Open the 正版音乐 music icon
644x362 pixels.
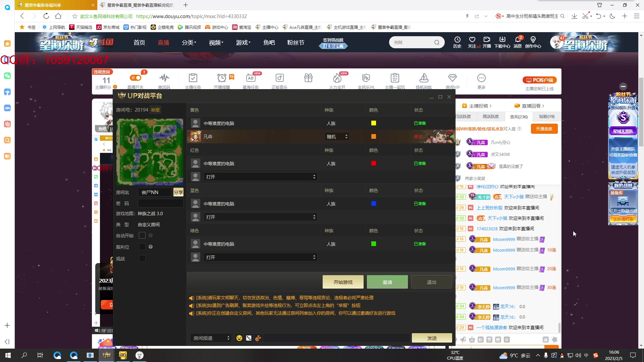click(x=279, y=78)
